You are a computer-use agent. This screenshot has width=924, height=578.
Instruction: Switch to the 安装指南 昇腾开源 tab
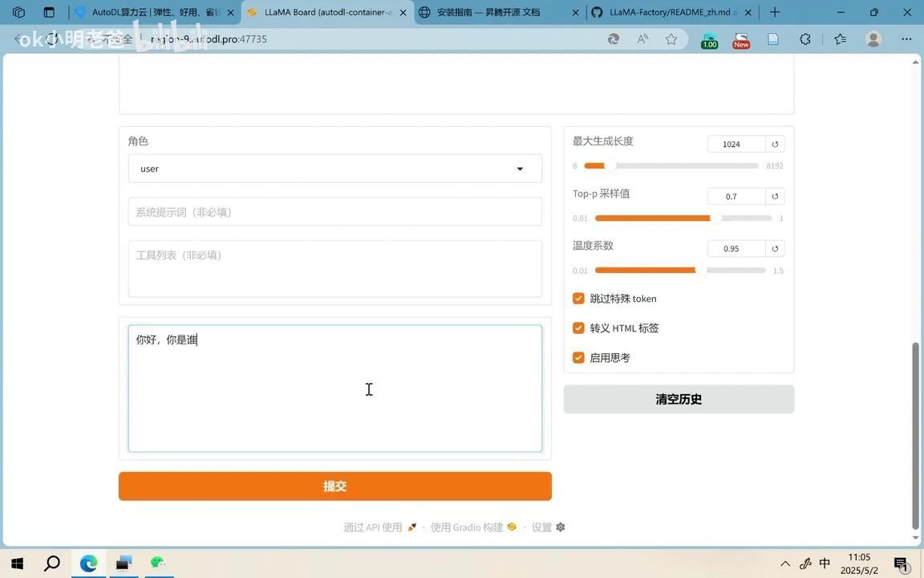coord(489,12)
